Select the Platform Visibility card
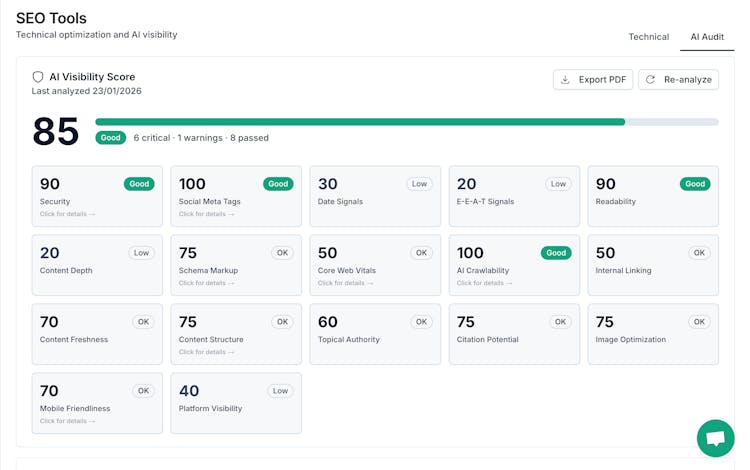The image size is (750, 470). 235,403
